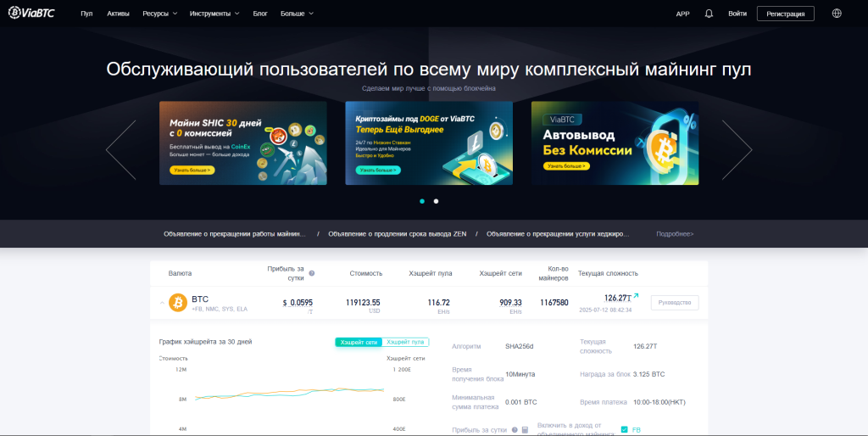
Task: Click help icon next to Прибыль за сутки header
Action: pyautogui.click(x=311, y=273)
